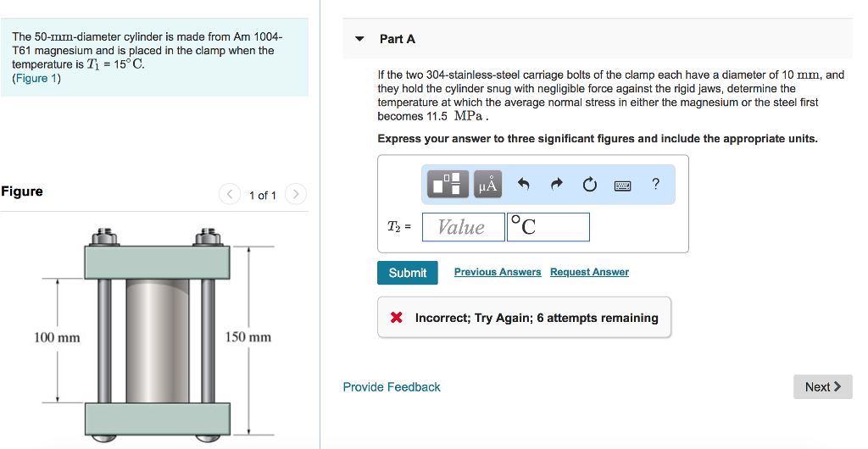This screenshot has width=868, height=449.
Task: Click the Part A header label
Action: tap(397, 39)
